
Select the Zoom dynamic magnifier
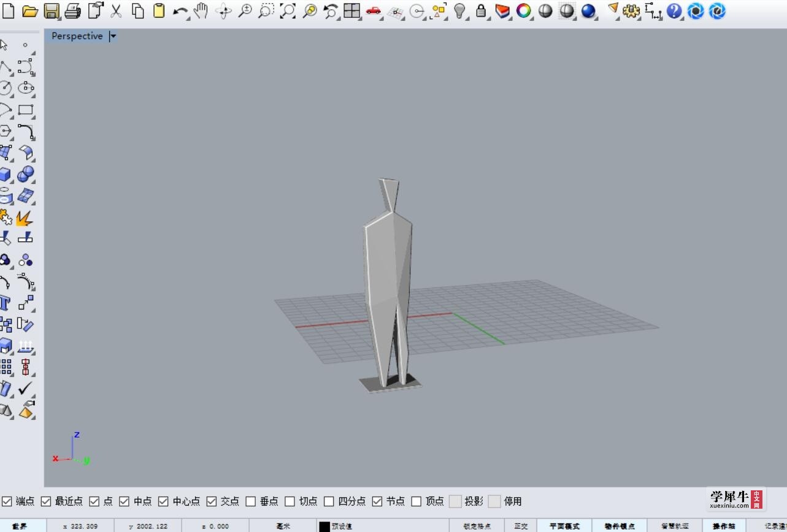[x=244, y=11]
